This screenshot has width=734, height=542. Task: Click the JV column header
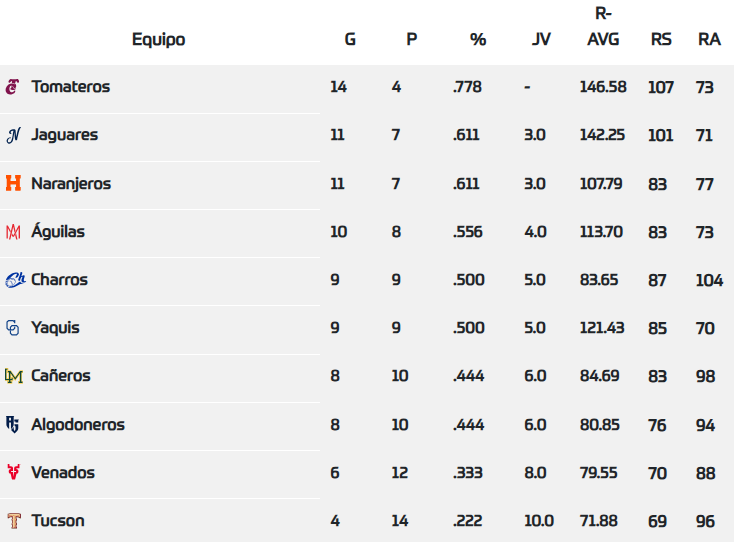click(541, 40)
